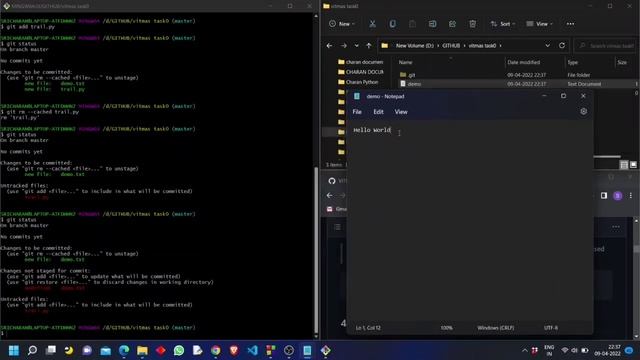Viewport: 640px width, 360px height.
Task: Open the View dropdown in Explorer toolbar
Action: (x=539, y=24)
